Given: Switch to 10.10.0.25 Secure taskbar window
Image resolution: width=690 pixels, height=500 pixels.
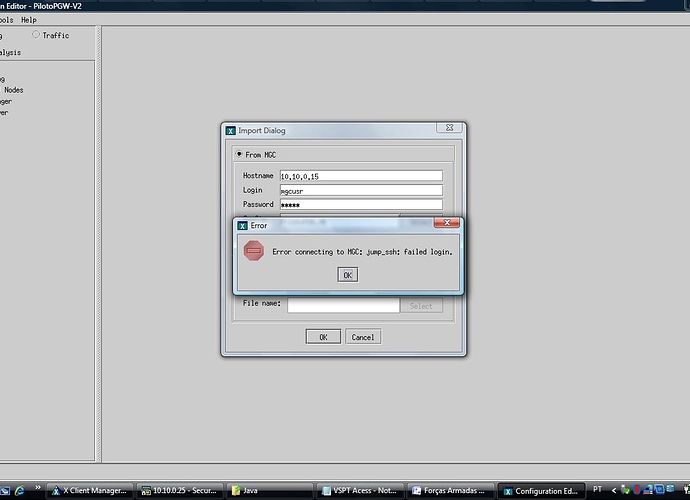Looking at the screenshot, I should pyautogui.click(x=180, y=490).
